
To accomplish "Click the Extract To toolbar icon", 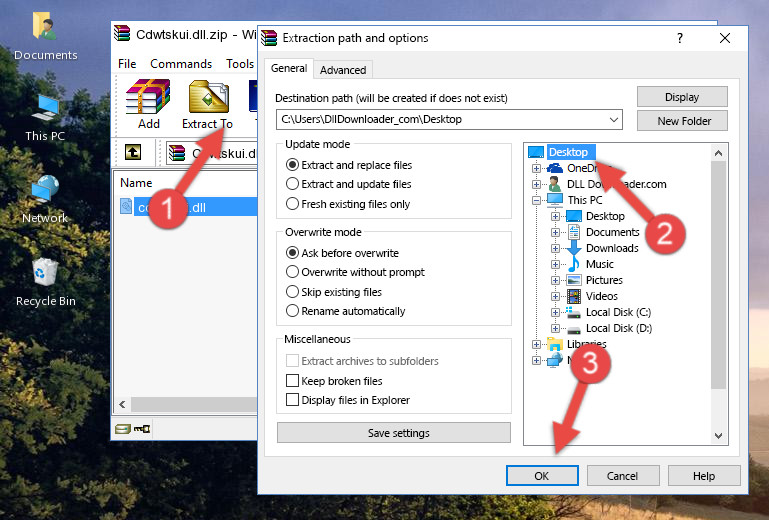I will click(208, 98).
